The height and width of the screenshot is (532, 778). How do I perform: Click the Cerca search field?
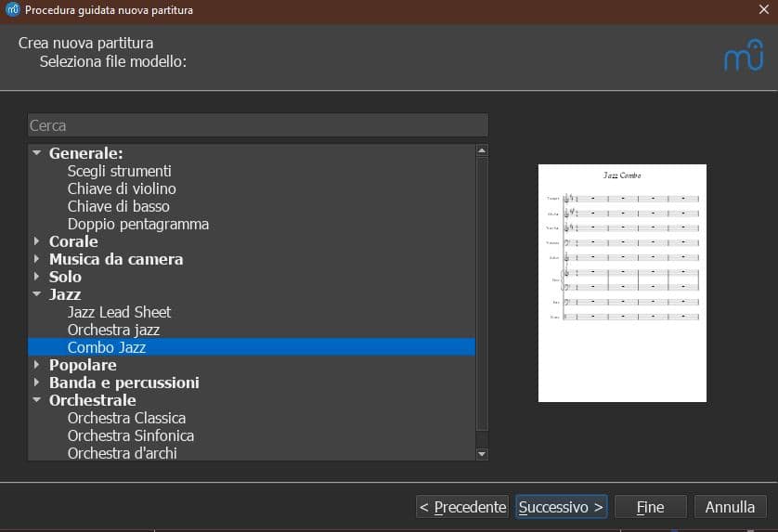(257, 125)
